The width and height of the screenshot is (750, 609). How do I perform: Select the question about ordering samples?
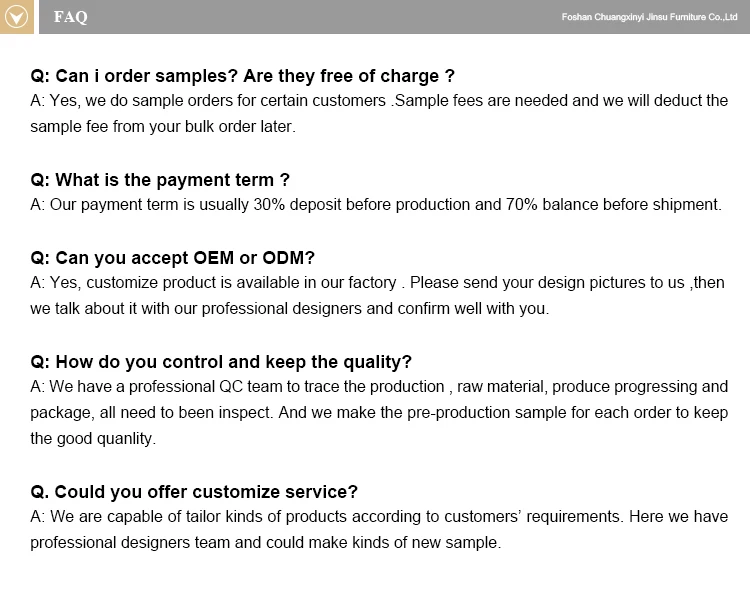coord(243,76)
